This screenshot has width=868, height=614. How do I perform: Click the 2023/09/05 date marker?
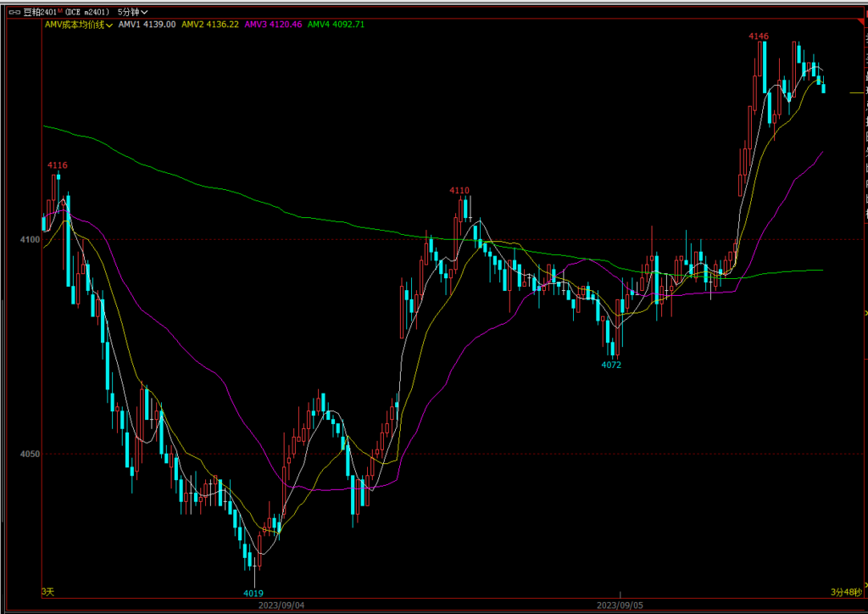(619, 606)
